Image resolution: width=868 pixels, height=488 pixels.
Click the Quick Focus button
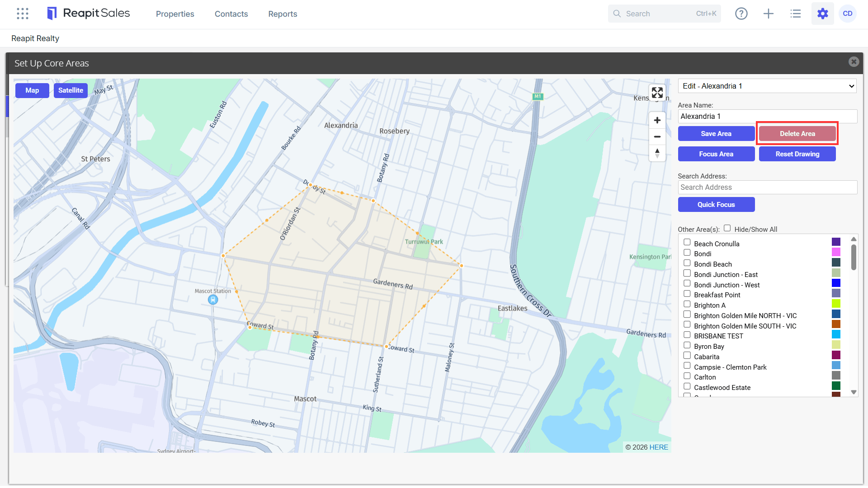pos(716,205)
